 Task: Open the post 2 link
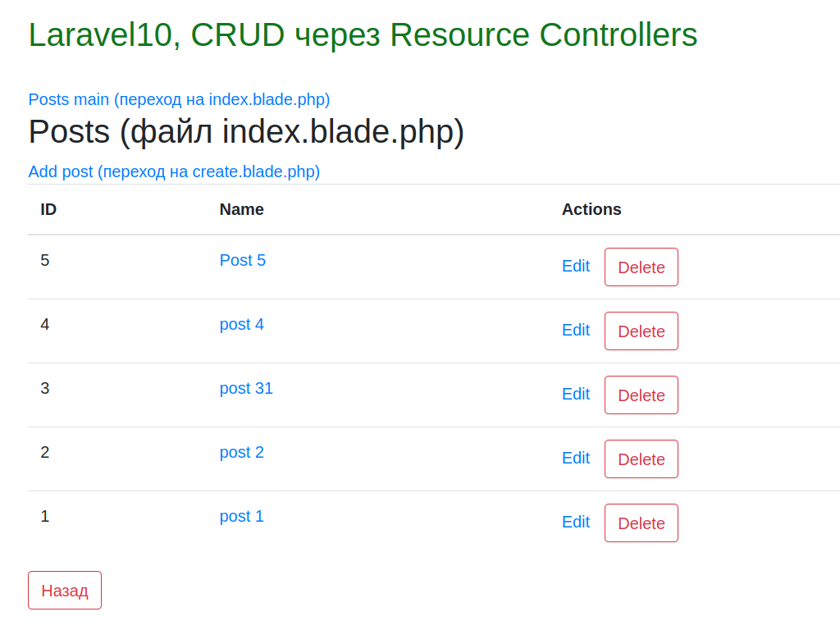242,452
